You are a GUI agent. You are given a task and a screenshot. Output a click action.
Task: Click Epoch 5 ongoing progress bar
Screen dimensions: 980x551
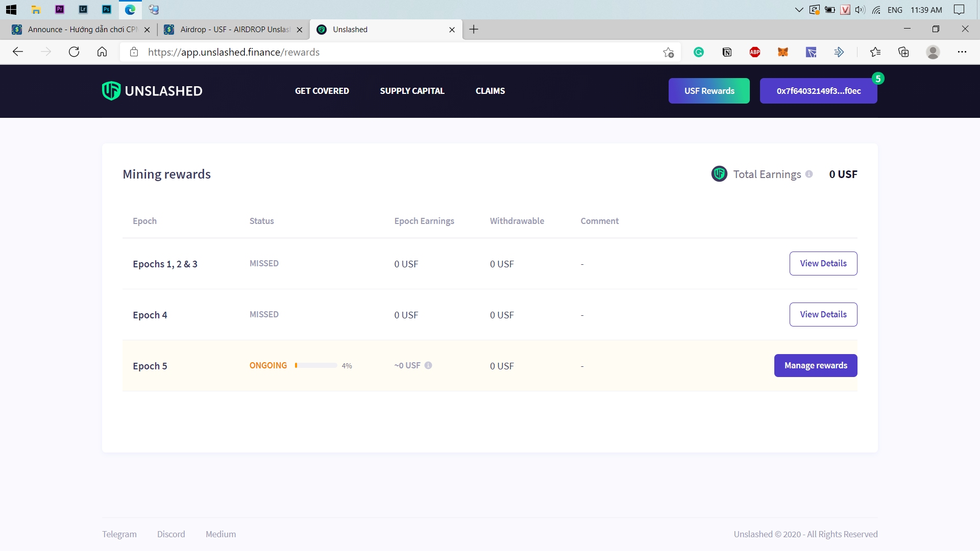(316, 365)
